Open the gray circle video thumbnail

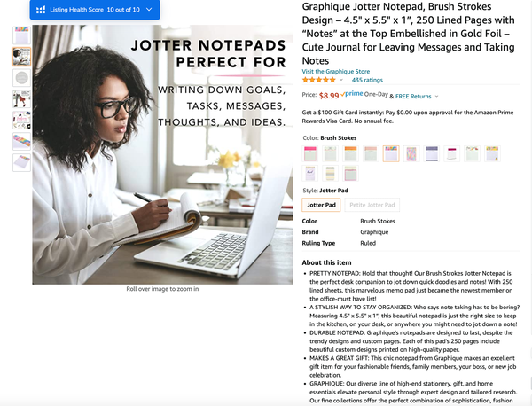(x=21, y=78)
